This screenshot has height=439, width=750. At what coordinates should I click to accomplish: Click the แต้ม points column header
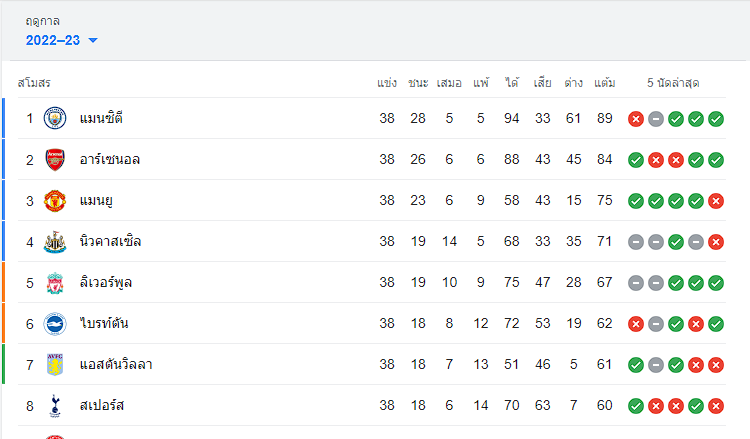click(605, 83)
